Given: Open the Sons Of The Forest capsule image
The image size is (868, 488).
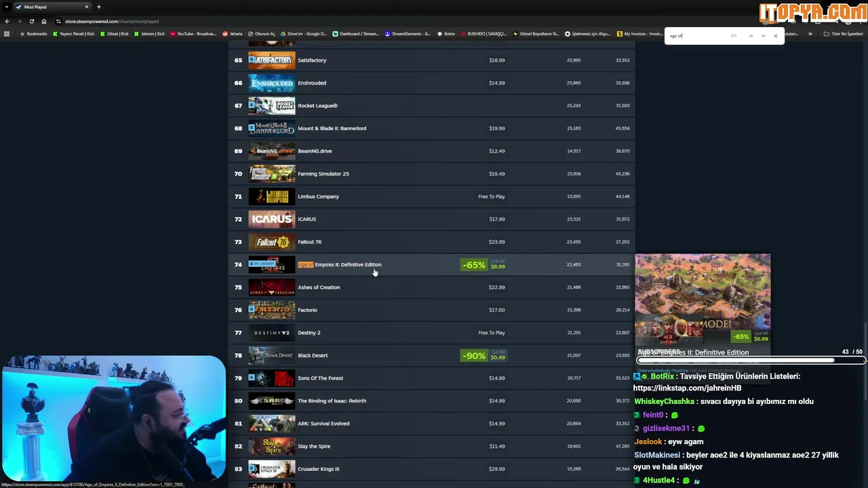Looking at the screenshot, I should tap(271, 378).
